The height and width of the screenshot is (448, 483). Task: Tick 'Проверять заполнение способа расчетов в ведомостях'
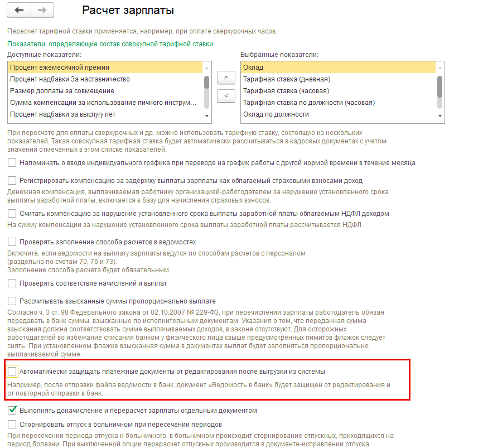(x=12, y=242)
